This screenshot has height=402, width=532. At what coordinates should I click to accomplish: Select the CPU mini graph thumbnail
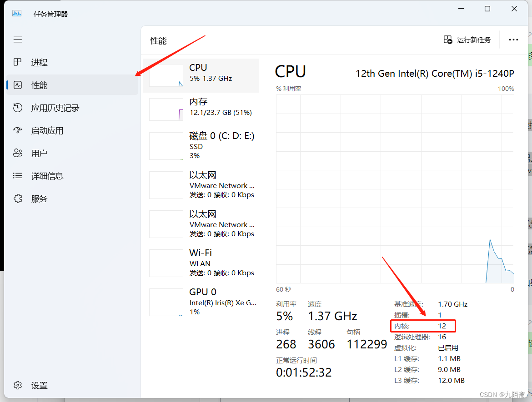pyautogui.click(x=166, y=75)
